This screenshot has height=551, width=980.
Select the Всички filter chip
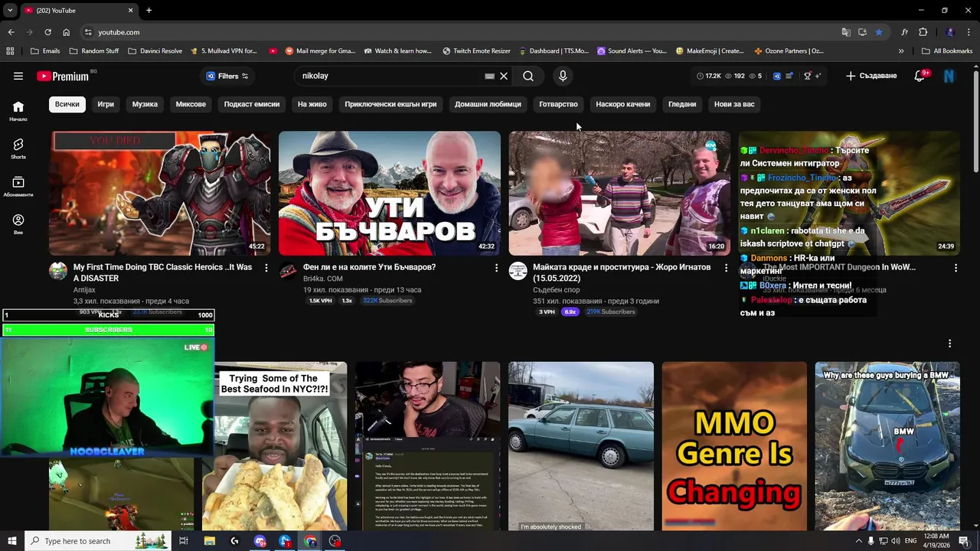67,104
